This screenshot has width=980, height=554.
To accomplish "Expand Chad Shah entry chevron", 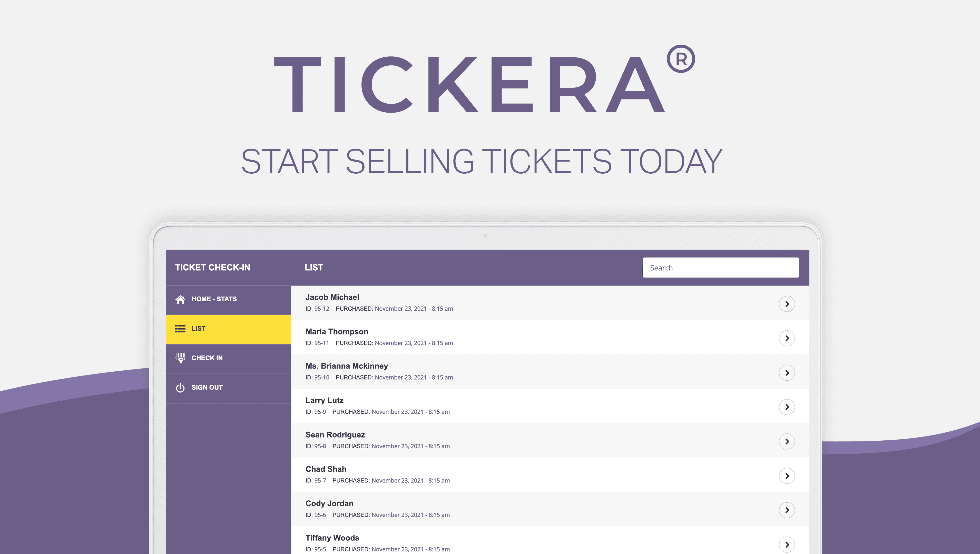I will click(787, 476).
